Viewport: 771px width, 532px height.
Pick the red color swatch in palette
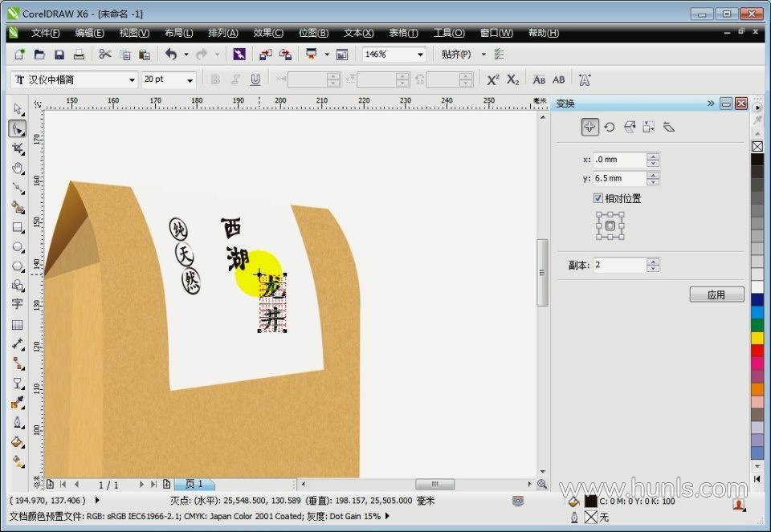point(757,351)
